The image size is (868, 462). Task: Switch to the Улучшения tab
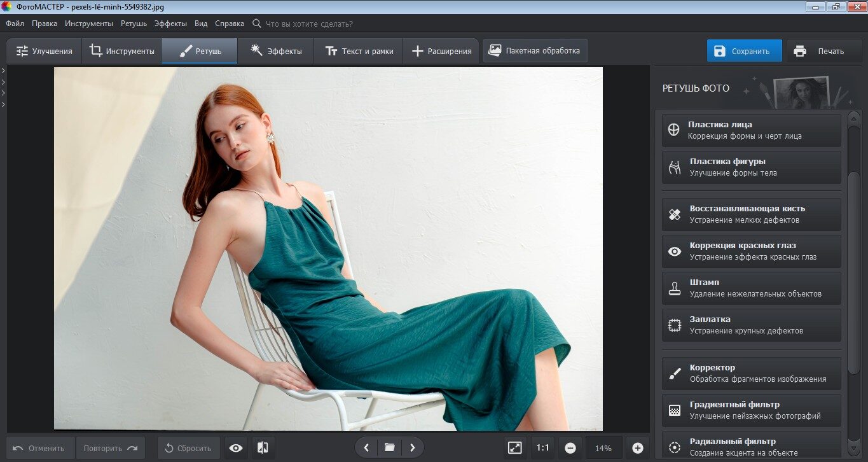click(45, 51)
